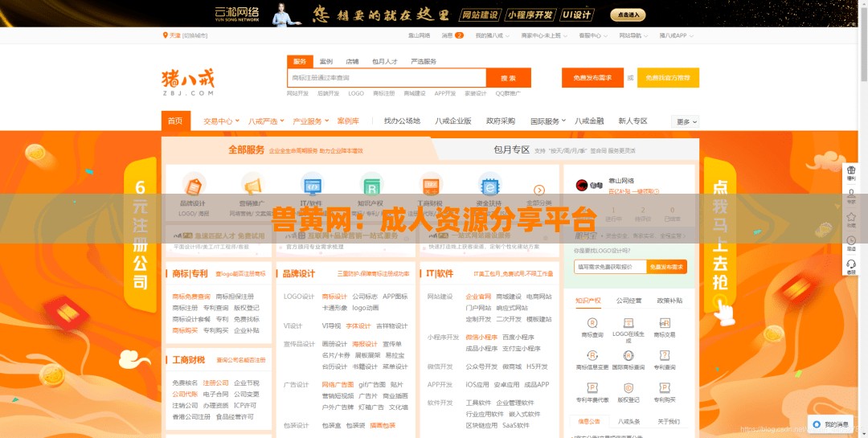Click the 资金扶持 category icon

click(x=490, y=183)
